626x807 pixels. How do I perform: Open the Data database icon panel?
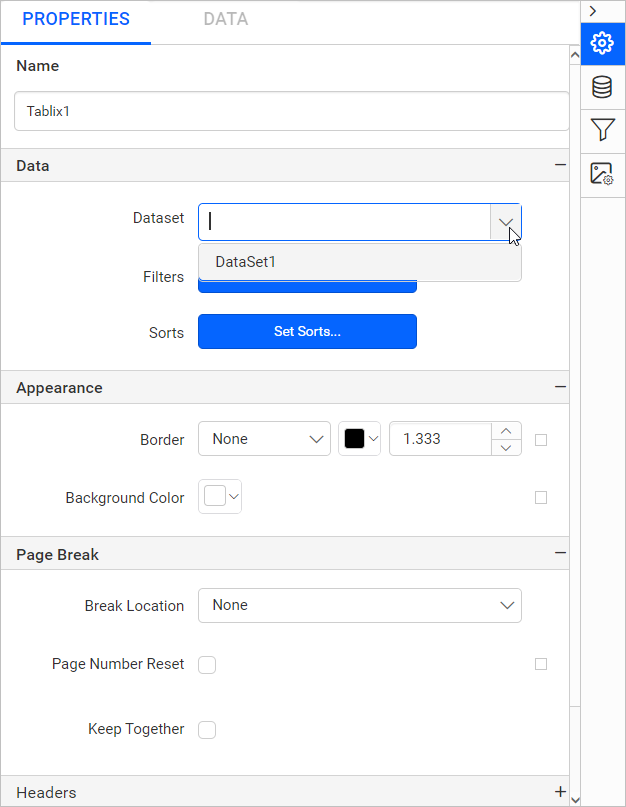pos(602,87)
